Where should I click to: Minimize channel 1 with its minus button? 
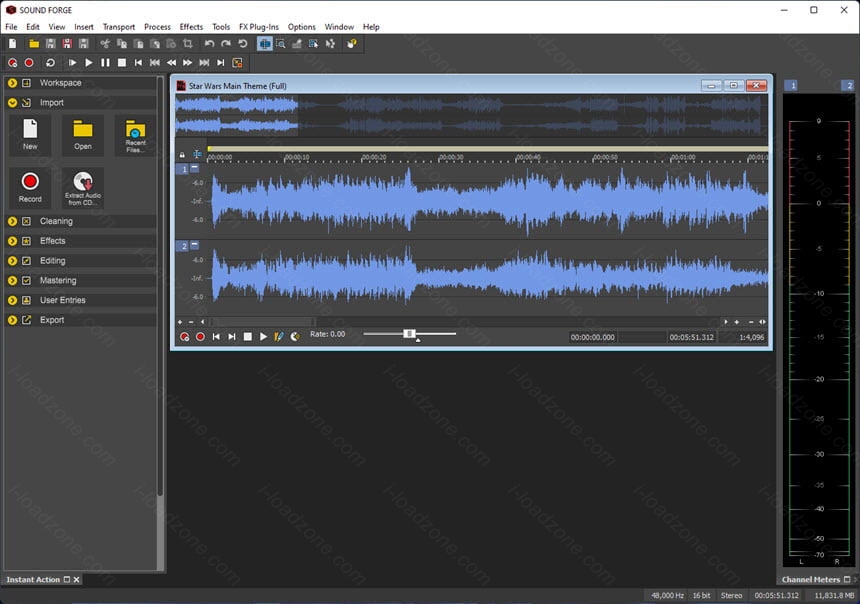point(195,168)
